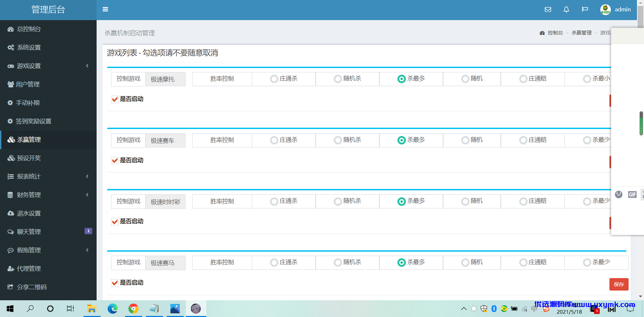The width and height of the screenshot is (644, 317).
Task: Open 退水设置 menu item
Action: click(48, 213)
